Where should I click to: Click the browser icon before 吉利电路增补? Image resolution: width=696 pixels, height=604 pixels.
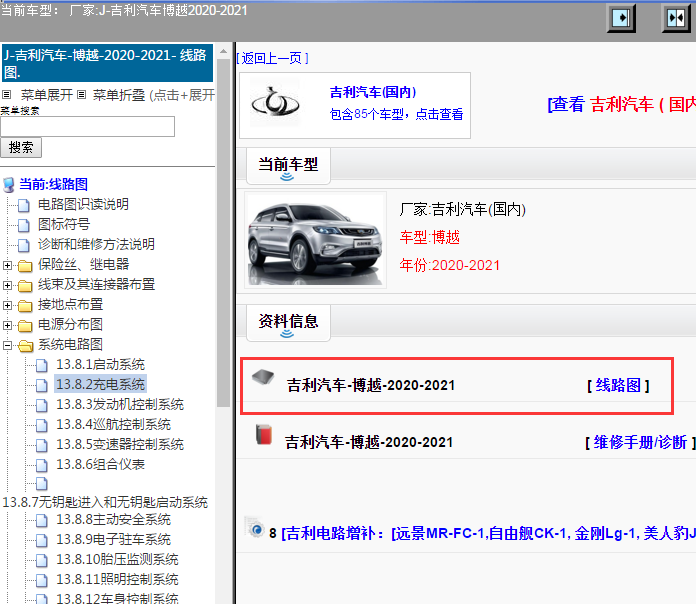click(x=255, y=528)
